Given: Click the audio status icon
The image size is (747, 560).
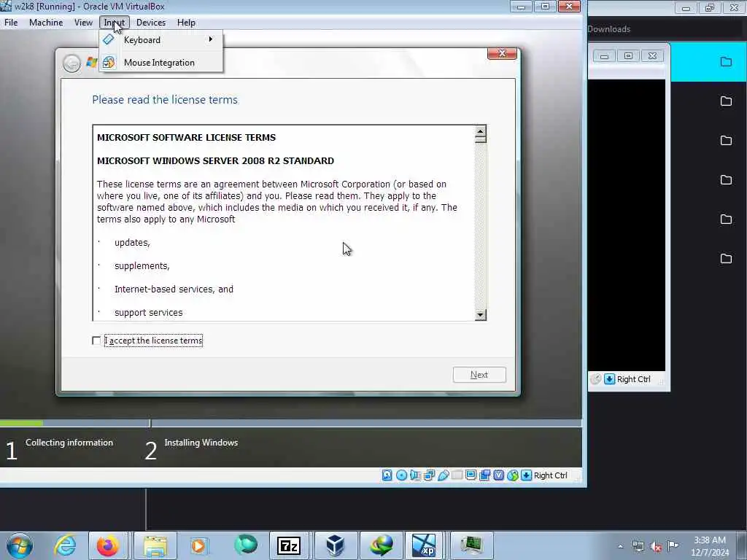Looking at the screenshot, I should pyautogui.click(x=415, y=475).
